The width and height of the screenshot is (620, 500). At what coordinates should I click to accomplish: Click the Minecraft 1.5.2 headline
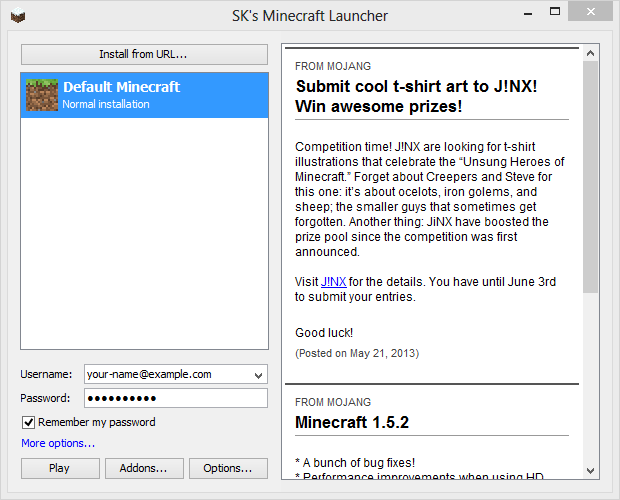(352, 422)
